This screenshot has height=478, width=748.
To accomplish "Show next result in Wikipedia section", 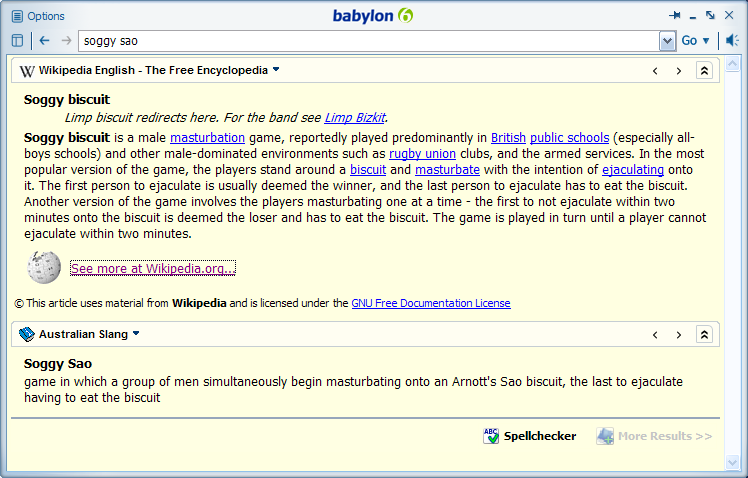I will (678, 71).
